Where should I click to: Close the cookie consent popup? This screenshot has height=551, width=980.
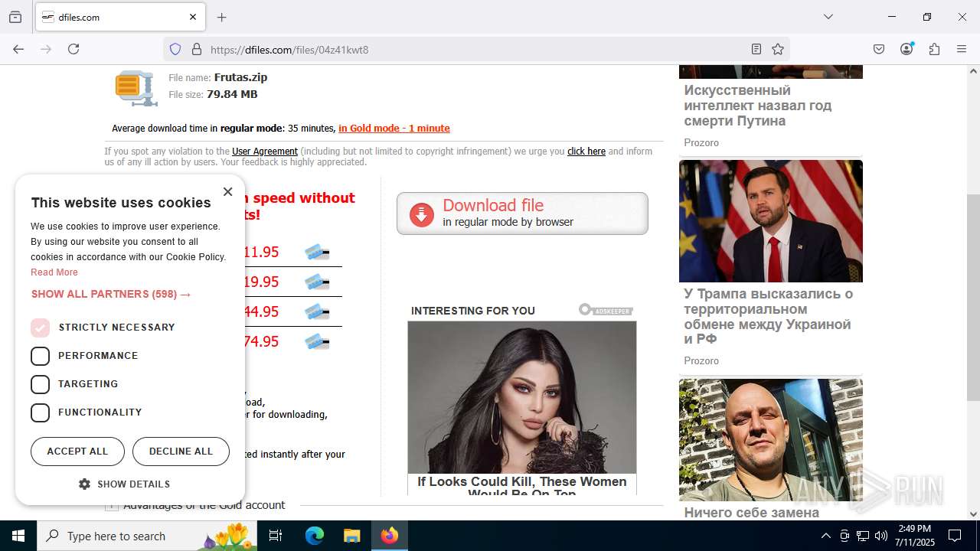click(227, 191)
